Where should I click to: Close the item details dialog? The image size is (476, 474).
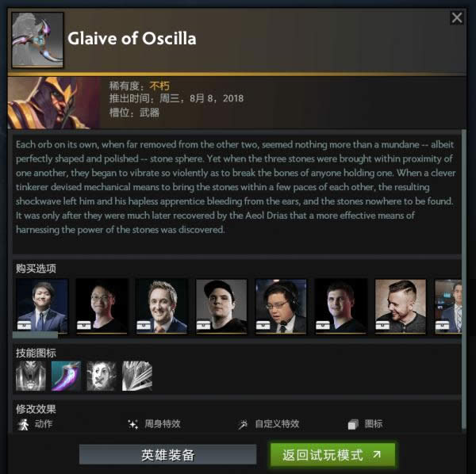[x=457, y=18]
